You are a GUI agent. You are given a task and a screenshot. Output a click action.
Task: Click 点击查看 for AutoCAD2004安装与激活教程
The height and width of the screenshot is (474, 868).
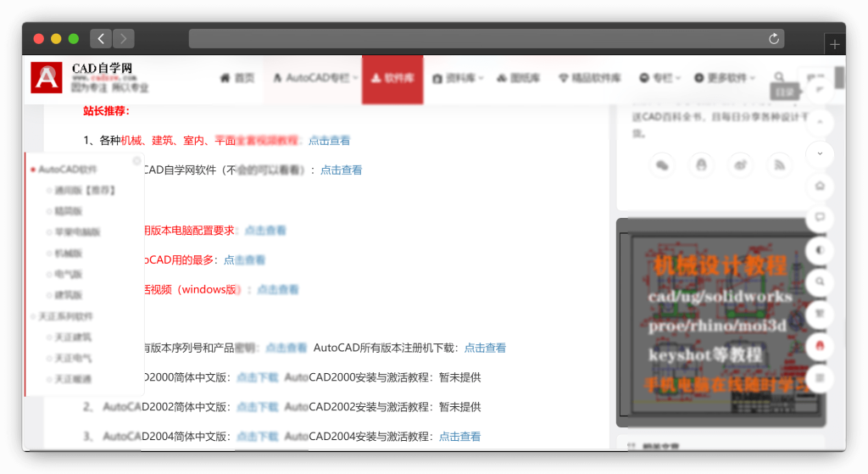[x=459, y=437]
